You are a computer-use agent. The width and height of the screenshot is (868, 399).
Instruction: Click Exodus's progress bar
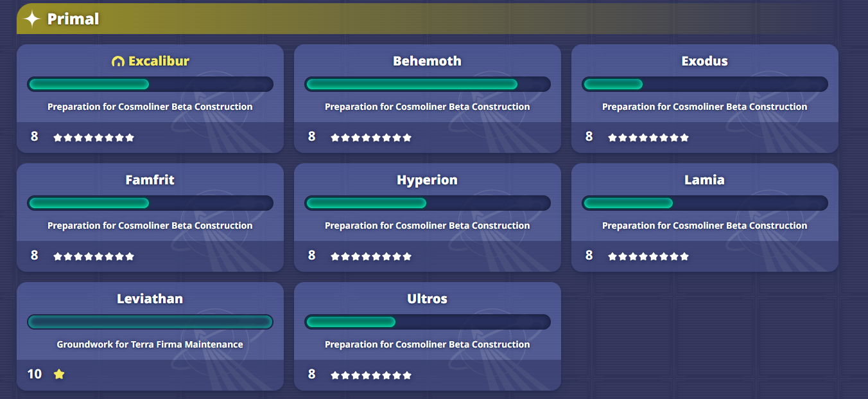(x=704, y=84)
